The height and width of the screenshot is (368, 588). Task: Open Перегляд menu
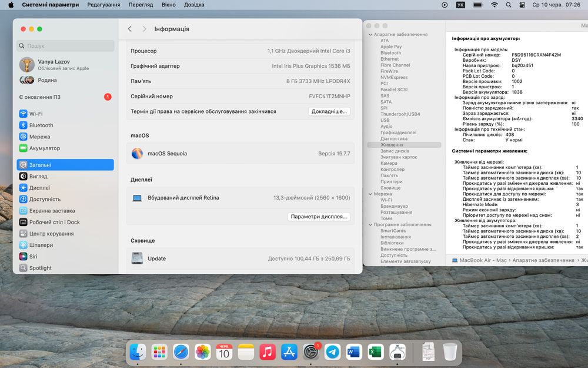click(141, 5)
